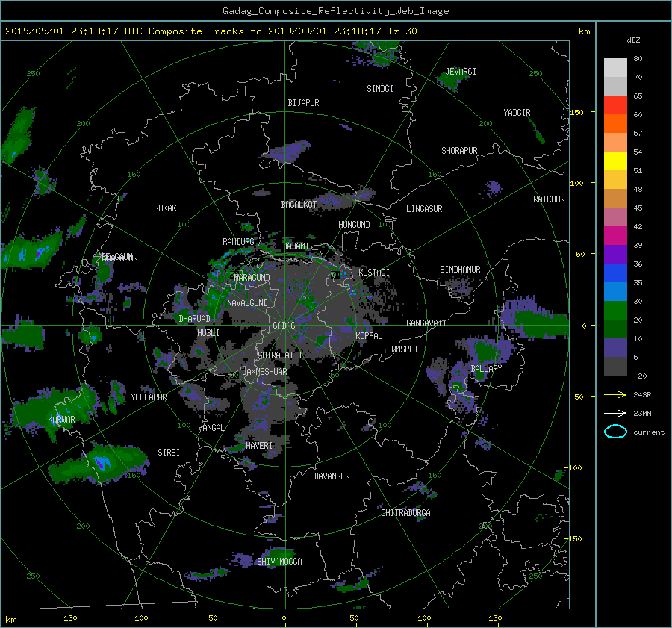Click the white 23MN arrow legend icon
Image resolution: width=672 pixels, height=628 pixels.
click(615, 413)
